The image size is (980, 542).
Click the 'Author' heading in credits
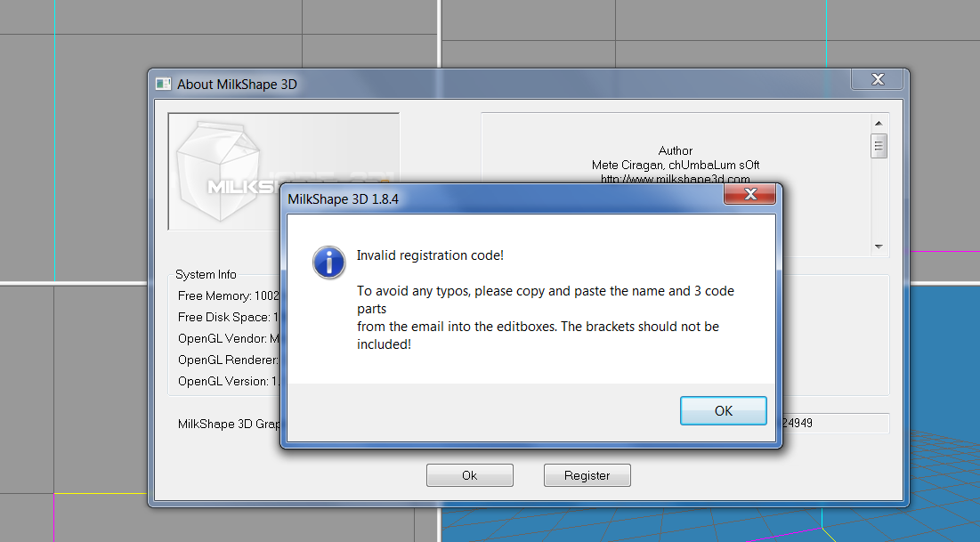tap(675, 150)
